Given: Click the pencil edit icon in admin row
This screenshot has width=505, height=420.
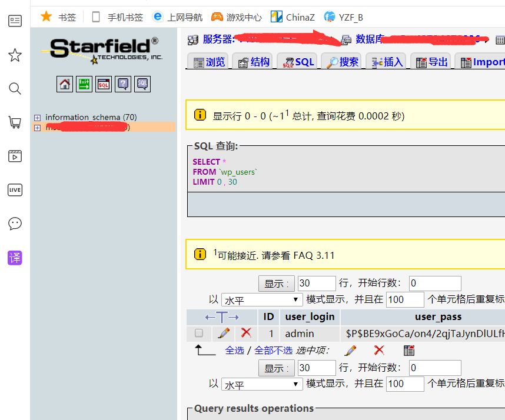Looking at the screenshot, I should click(224, 333).
